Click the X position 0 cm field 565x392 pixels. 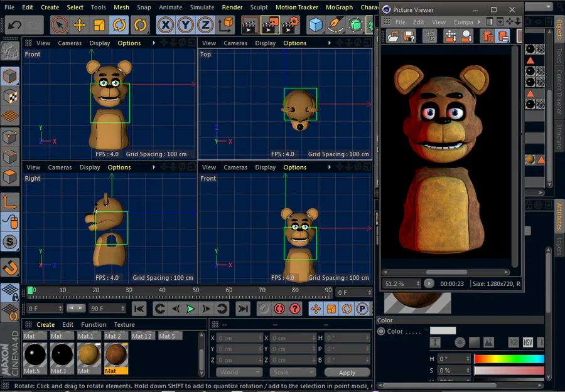tap(239, 337)
